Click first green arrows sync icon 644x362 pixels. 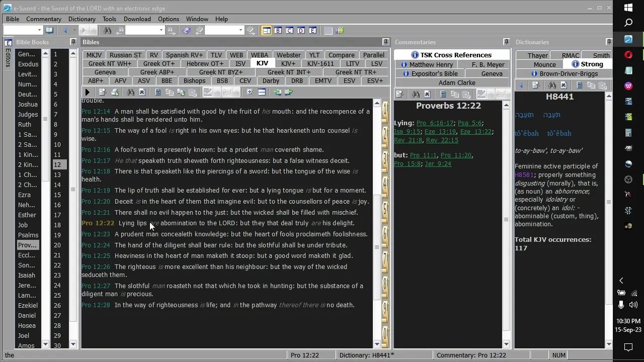[277, 92]
